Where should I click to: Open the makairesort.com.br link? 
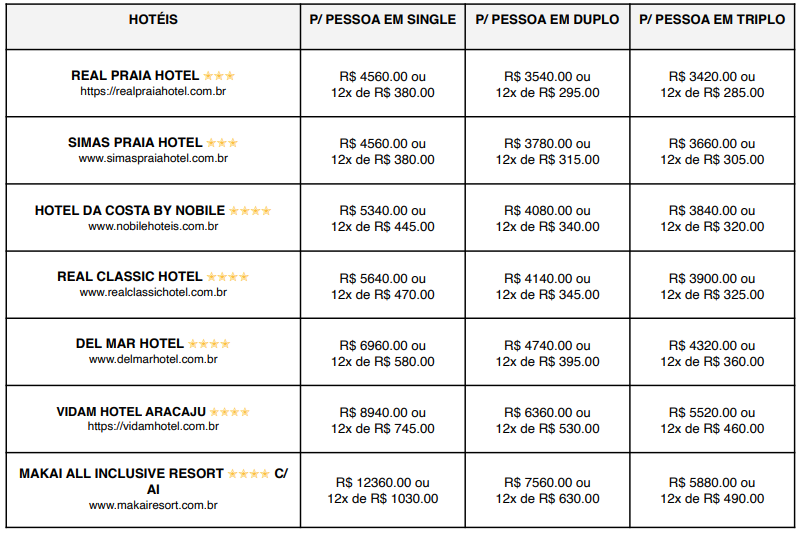click(x=153, y=505)
